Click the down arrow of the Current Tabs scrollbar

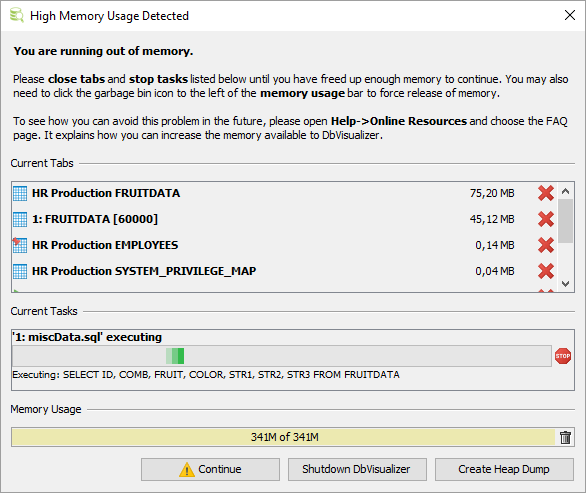[565, 284]
